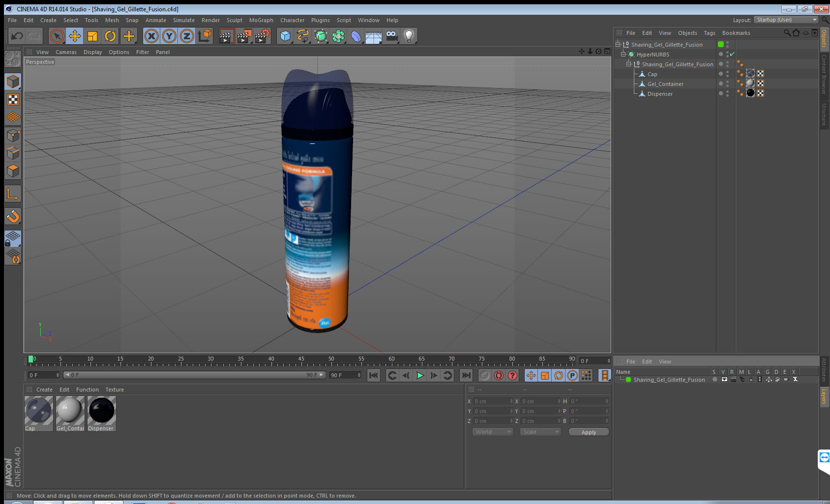
Task: Select the Dispenser object
Action: 660,94
